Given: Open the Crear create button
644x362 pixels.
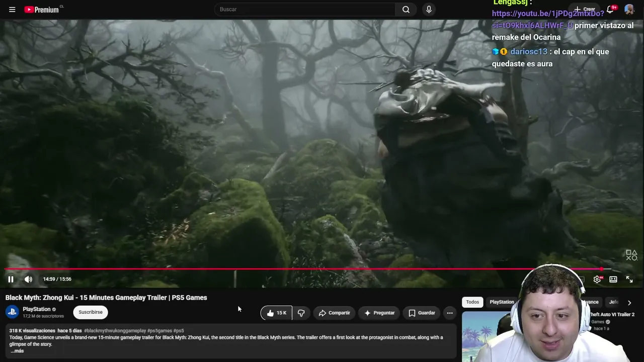Looking at the screenshot, I should 585,10.
